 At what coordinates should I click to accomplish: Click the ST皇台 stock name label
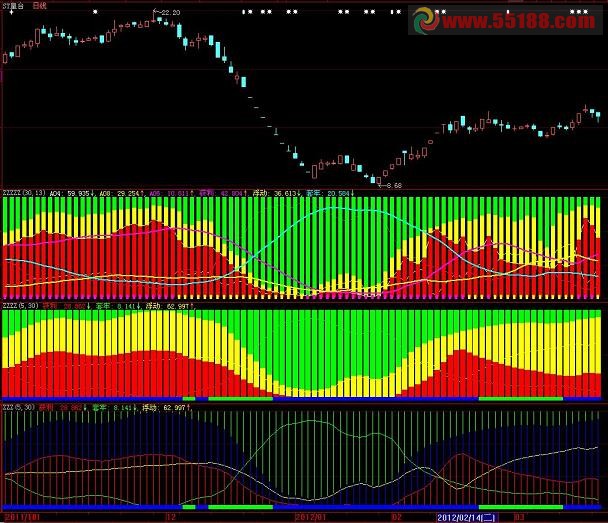tap(12, 6)
